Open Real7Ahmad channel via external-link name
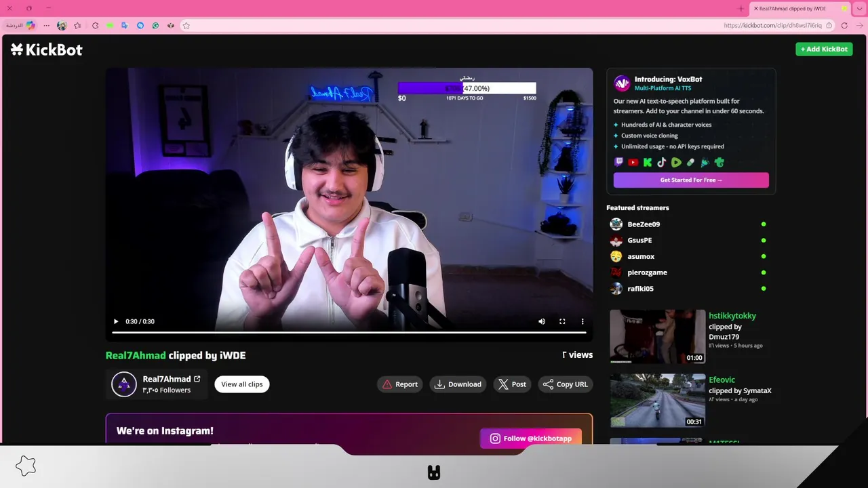The height and width of the screenshot is (488, 868). 172,379
